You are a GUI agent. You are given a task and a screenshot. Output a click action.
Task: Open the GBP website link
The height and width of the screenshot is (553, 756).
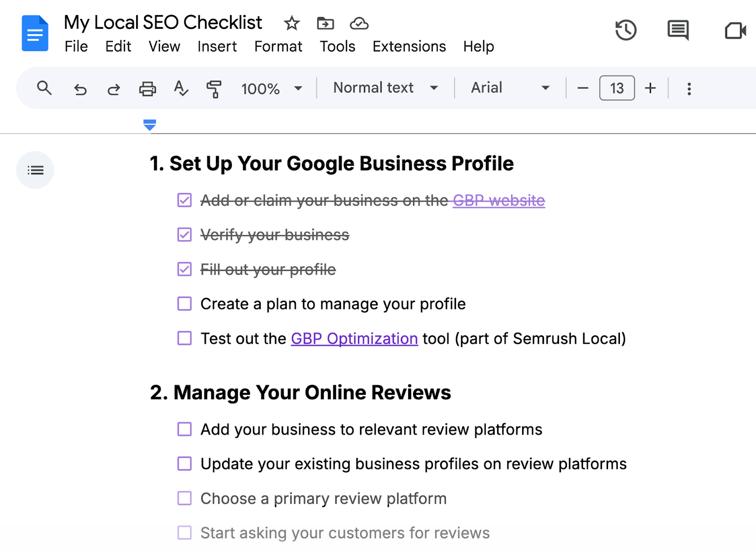tap(498, 200)
